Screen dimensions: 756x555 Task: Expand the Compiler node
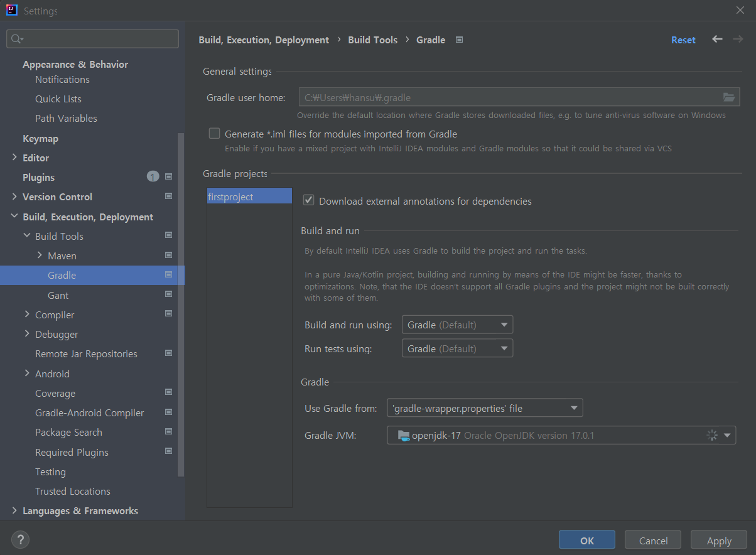pyautogui.click(x=27, y=315)
